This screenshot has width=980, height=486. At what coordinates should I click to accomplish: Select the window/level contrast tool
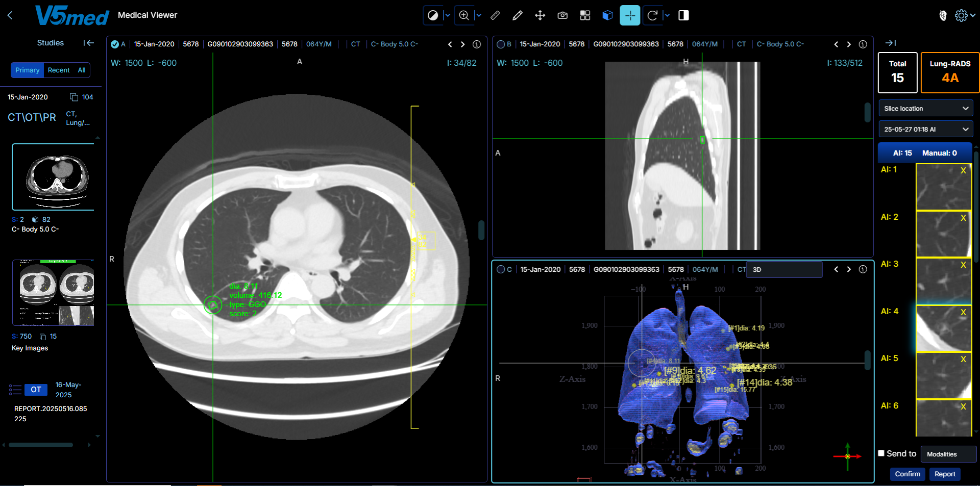coord(433,15)
